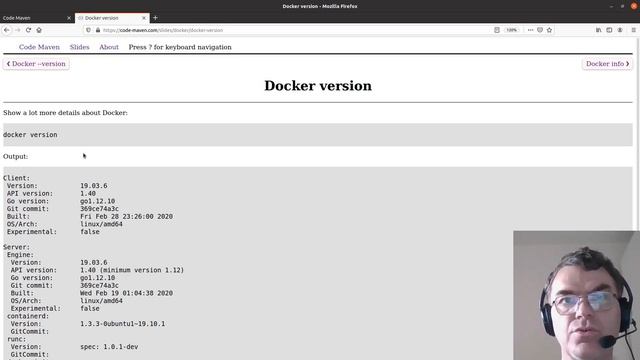Click the address bar URL
640x360 pixels.
point(163,30)
